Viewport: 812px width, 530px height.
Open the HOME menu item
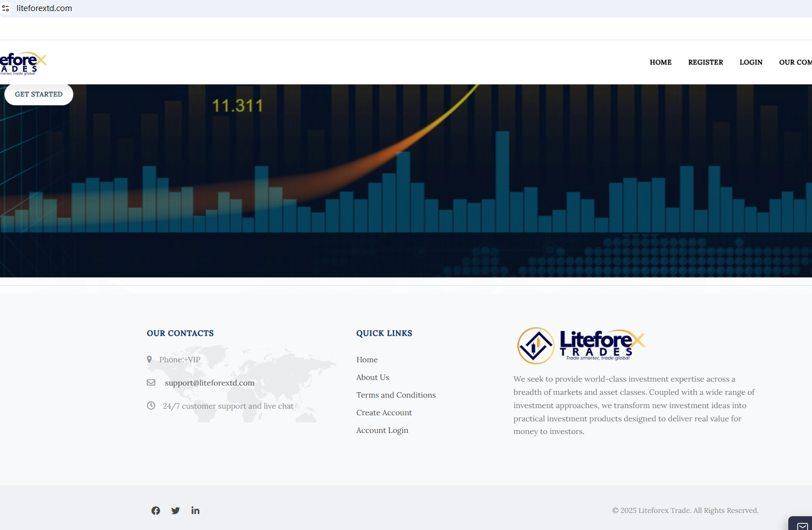tap(660, 62)
